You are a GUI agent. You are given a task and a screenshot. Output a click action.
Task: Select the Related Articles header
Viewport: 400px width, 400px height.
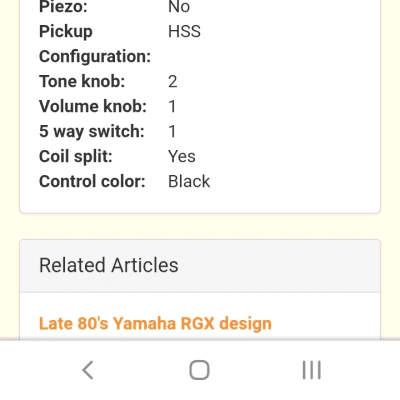[109, 265]
